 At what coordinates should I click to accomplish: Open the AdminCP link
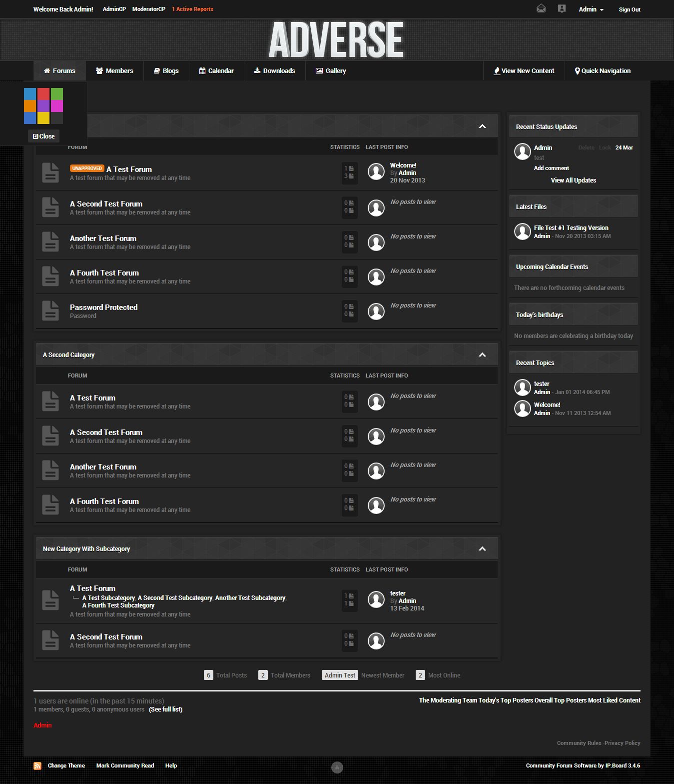[114, 9]
